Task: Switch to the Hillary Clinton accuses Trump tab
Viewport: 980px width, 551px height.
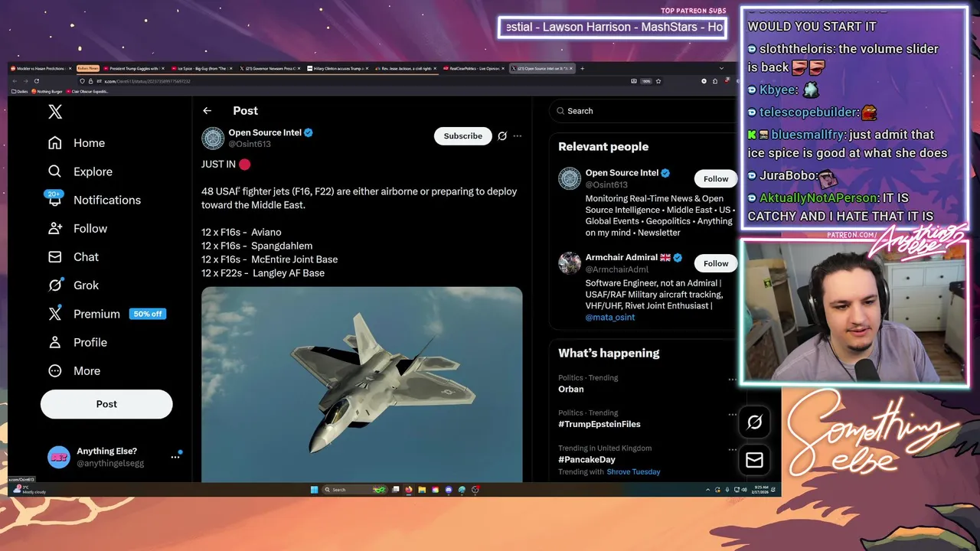Action: pos(338,68)
